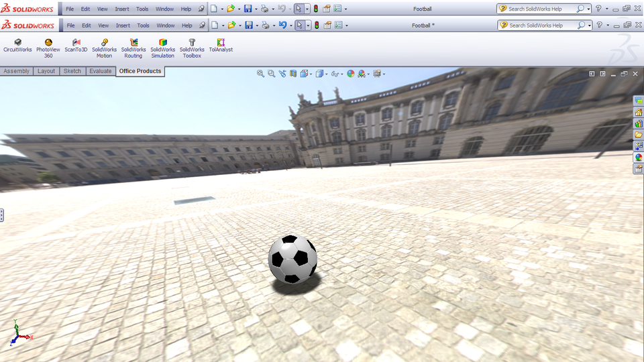644x362 pixels.
Task: Open the Hide/Show Items dropdown
Action: click(343, 74)
